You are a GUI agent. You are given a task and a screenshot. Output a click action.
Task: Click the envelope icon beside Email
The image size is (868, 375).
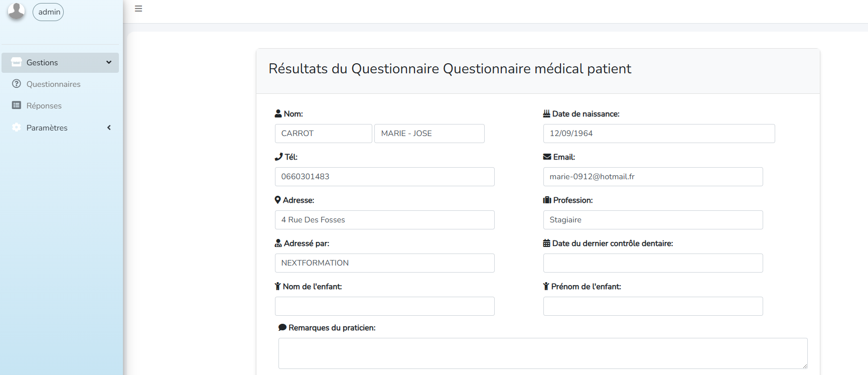point(547,157)
